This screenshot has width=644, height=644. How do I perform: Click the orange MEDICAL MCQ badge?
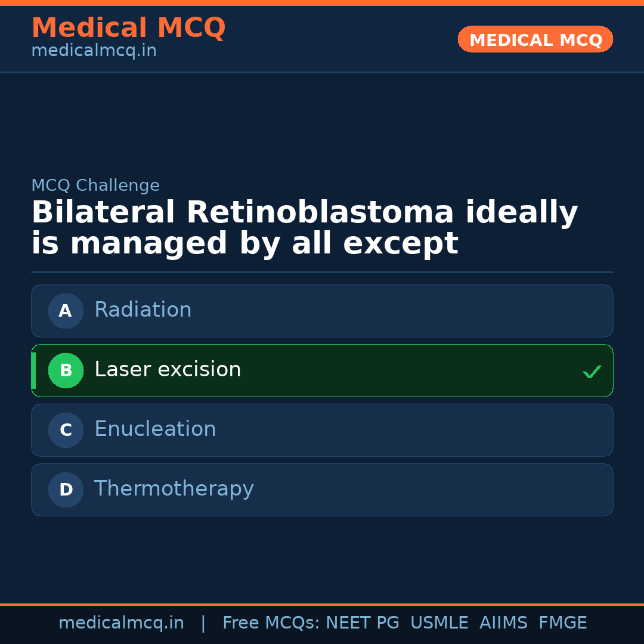(535, 40)
